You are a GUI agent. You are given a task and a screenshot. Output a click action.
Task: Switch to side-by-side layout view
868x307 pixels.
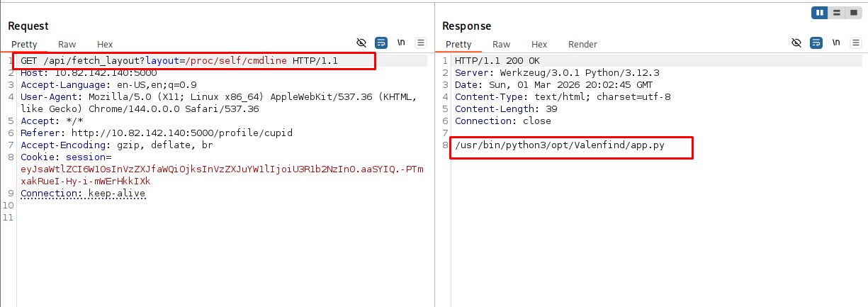(x=820, y=13)
